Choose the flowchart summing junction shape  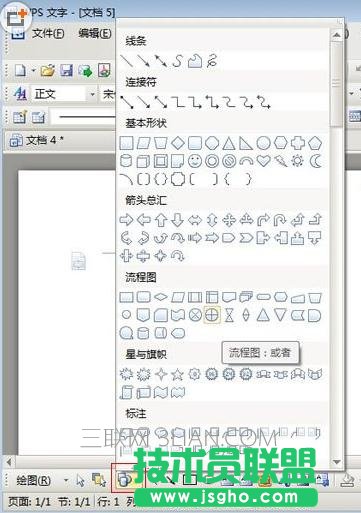(x=195, y=315)
